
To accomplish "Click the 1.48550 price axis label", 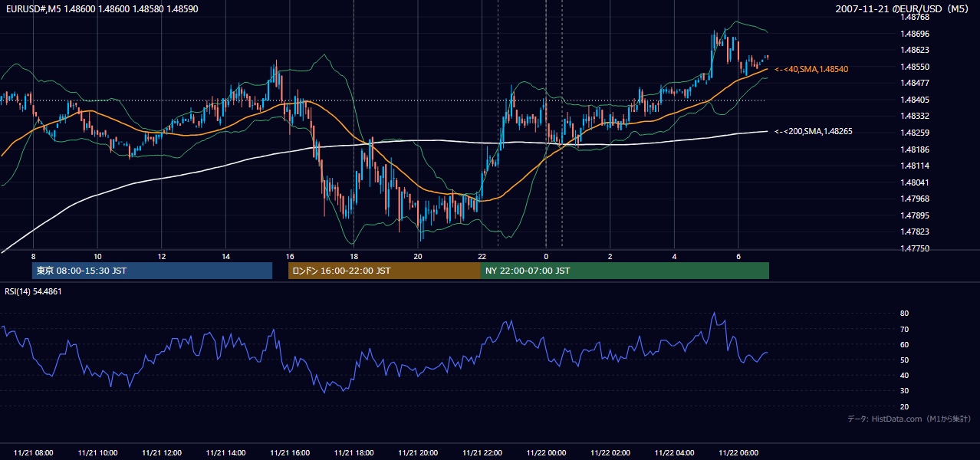I will tap(916, 67).
